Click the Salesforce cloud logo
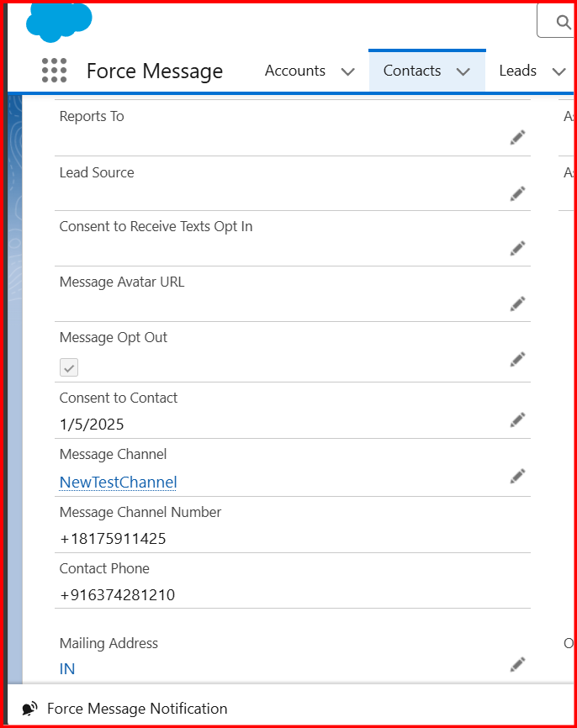 57,20
